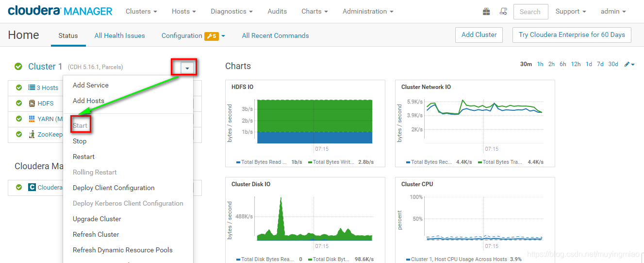
Task: Click the Add Cluster button
Action: point(479,35)
